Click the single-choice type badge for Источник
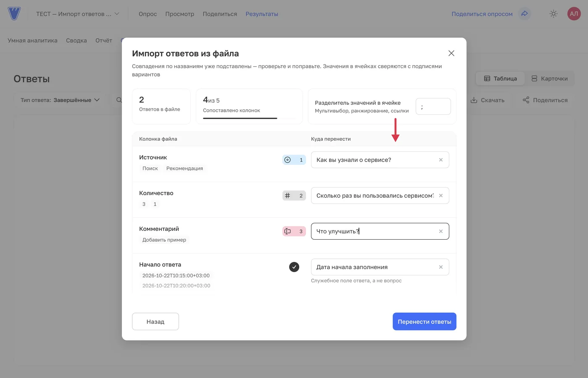Viewport: 588px width, 378px height. (x=294, y=160)
